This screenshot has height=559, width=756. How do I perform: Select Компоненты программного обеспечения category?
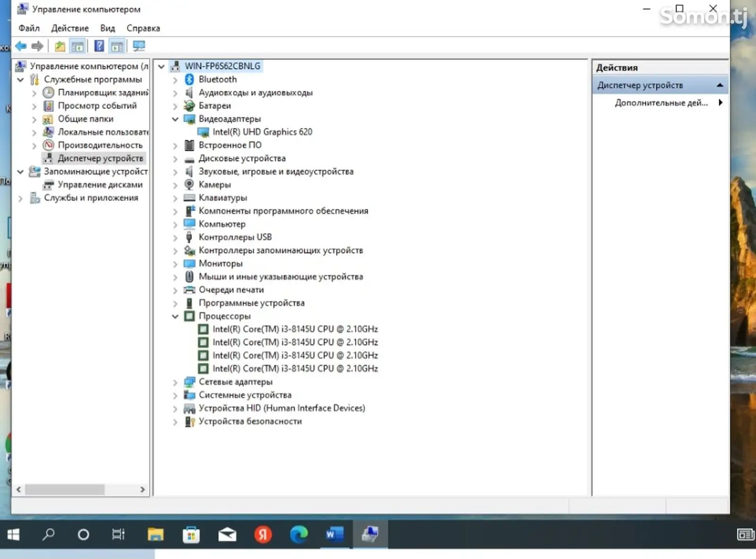point(283,211)
